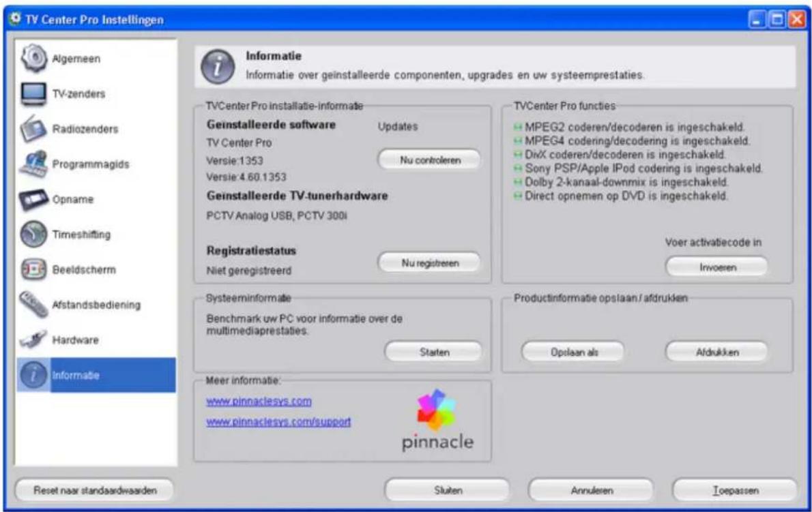Save product info with Opslaan als
Screen dimensions: 812x512
pyautogui.click(x=574, y=352)
